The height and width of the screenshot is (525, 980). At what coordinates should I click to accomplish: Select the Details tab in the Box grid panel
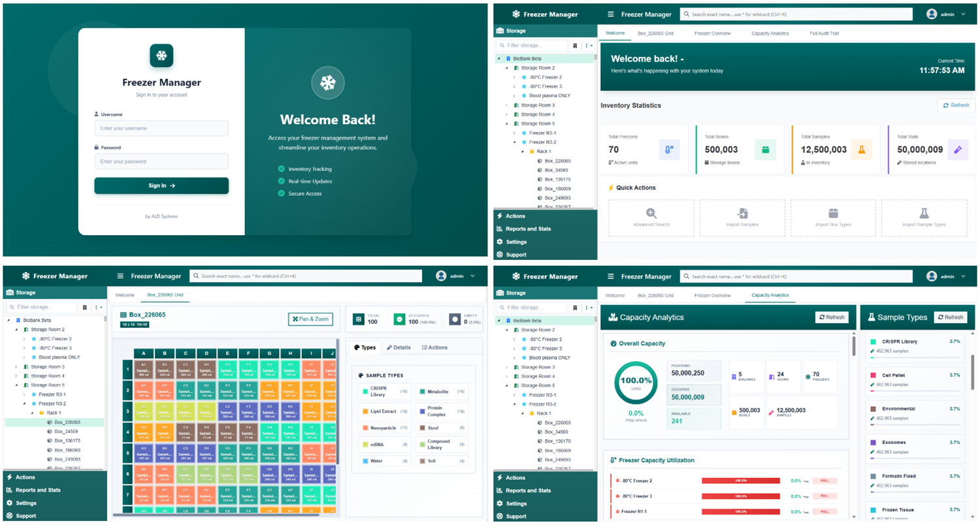coord(398,347)
